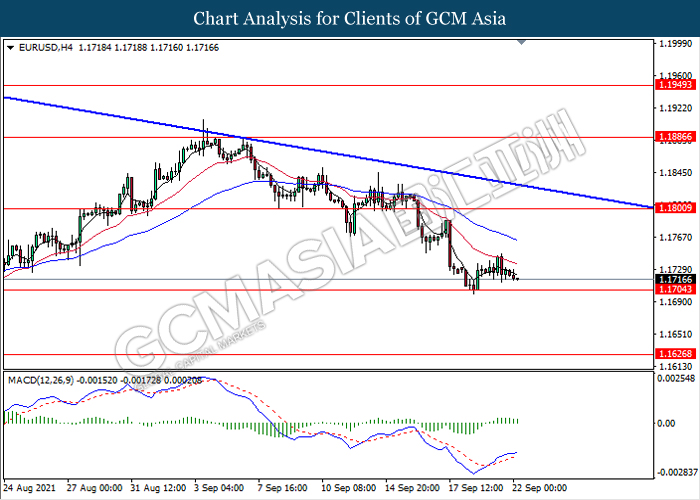The width and height of the screenshot is (700, 500).
Task: Click the 1.16510 price scale value
Action: coord(675,334)
